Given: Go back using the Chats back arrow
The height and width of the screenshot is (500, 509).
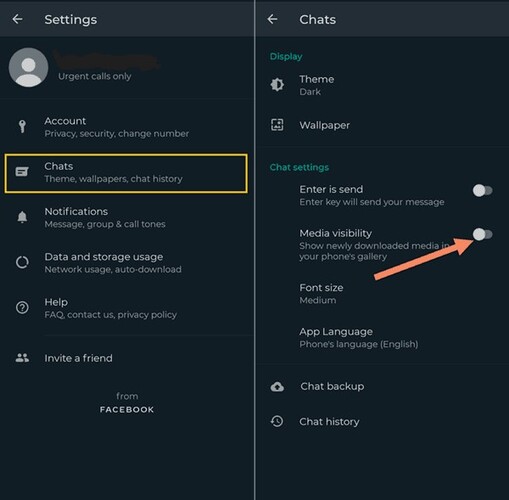Looking at the screenshot, I should click(x=272, y=19).
